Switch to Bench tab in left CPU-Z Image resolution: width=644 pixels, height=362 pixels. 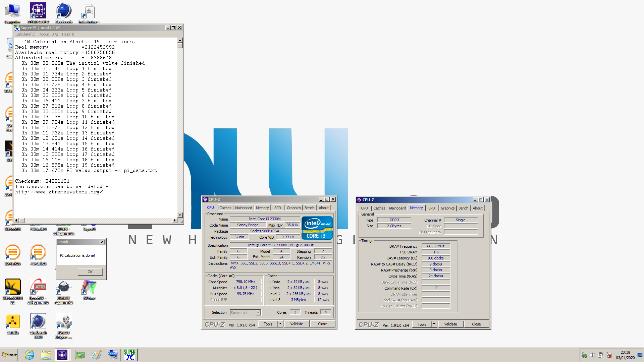(x=310, y=208)
